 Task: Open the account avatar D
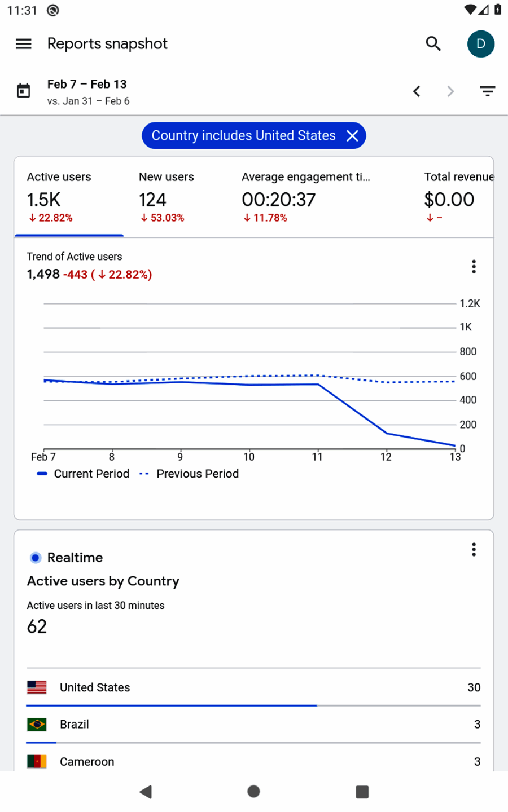pos(481,44)
